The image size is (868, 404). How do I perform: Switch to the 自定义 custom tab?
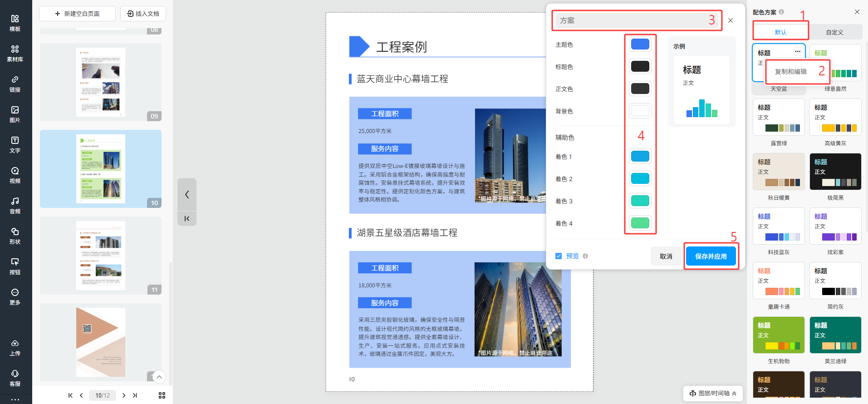834,32
